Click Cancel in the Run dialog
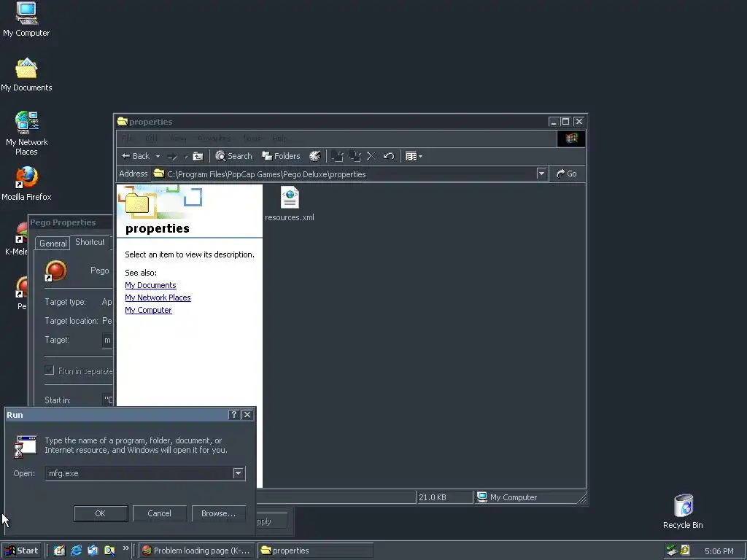Viewport: 747px width, 560px height. (x=159, y=513)
